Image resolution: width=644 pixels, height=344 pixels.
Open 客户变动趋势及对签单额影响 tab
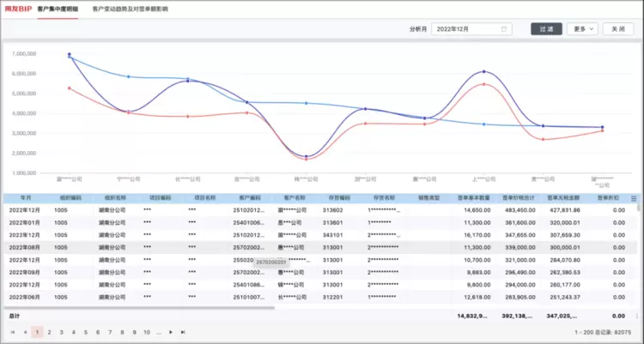[x=131, y=8]
